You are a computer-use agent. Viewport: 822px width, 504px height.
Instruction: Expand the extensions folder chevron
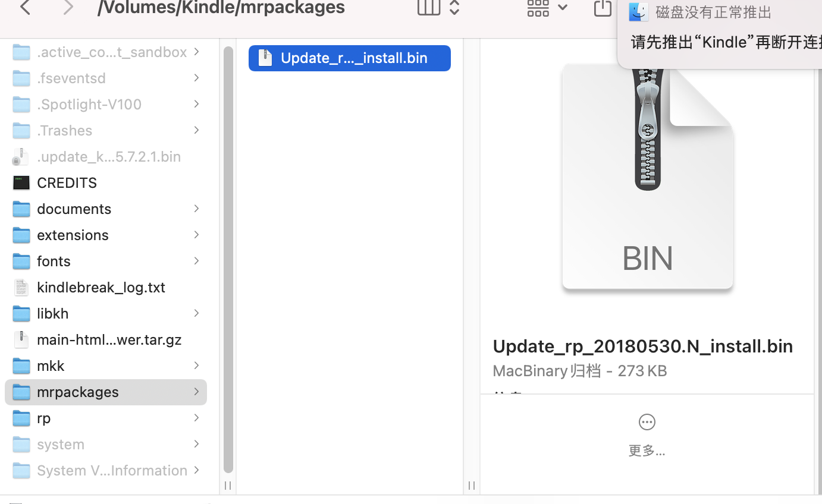[196, 235]
